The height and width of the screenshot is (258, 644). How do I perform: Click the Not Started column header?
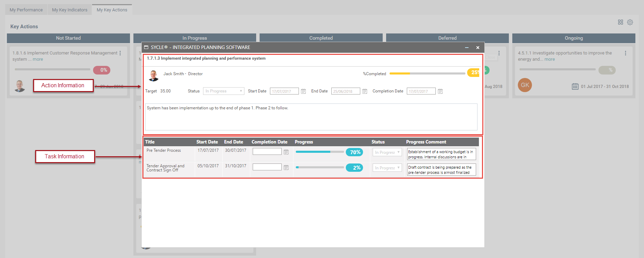(68, 38)
